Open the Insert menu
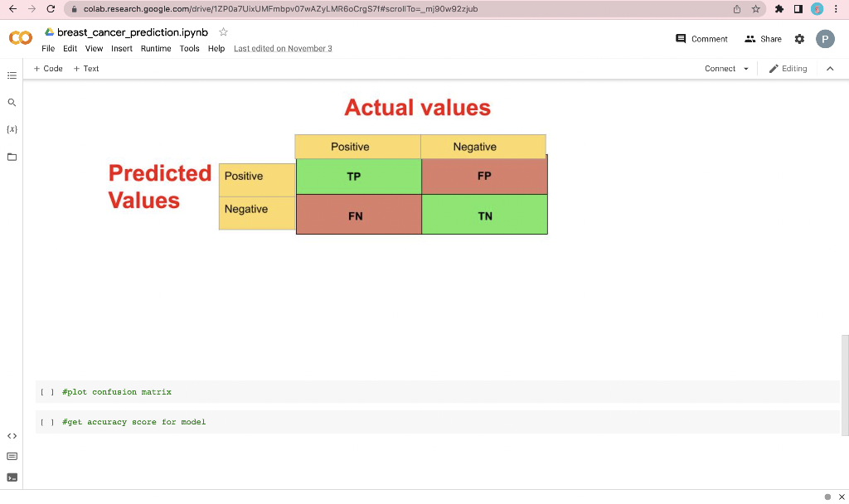The image size is (849, 504). tap(122, 49)
